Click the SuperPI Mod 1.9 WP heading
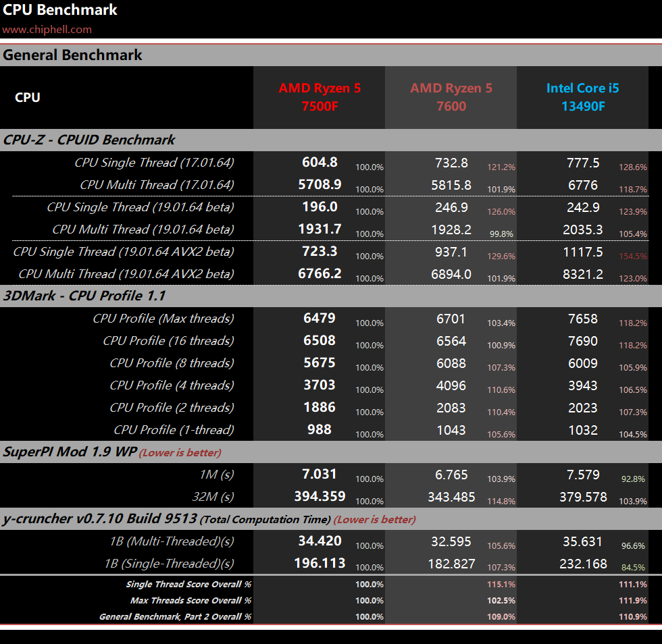 [70, 452]
